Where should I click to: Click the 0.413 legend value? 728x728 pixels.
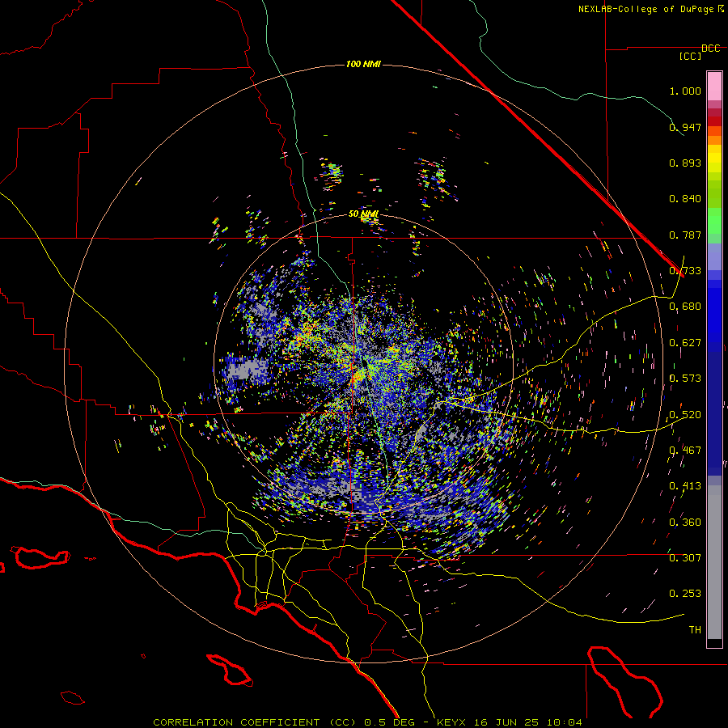[x=685, y=486]
